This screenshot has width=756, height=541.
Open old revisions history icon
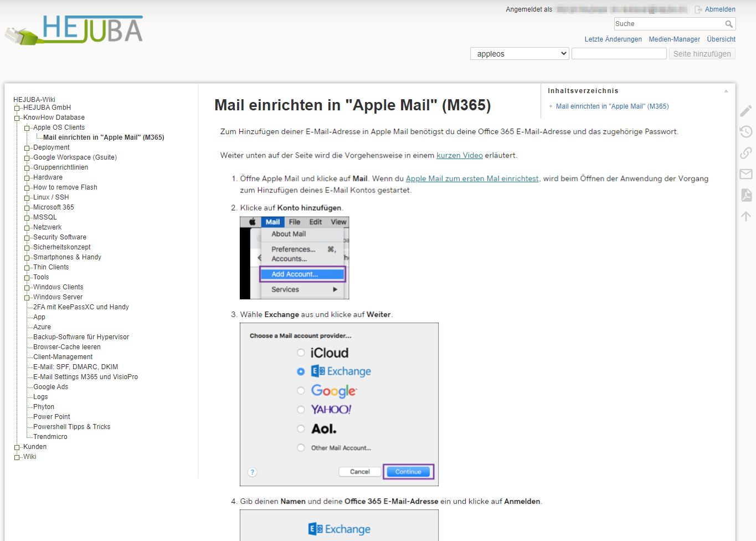tap(746, 131)
